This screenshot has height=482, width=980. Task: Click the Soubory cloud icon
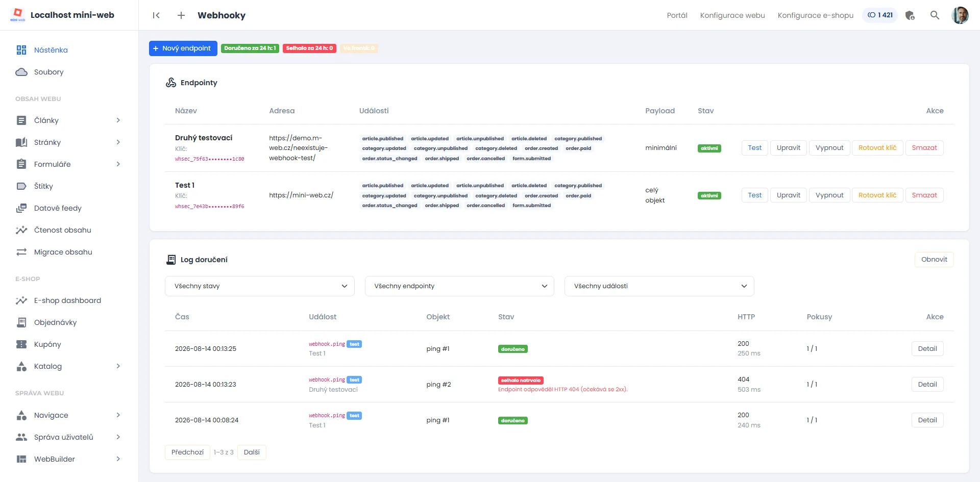(21, 72)
